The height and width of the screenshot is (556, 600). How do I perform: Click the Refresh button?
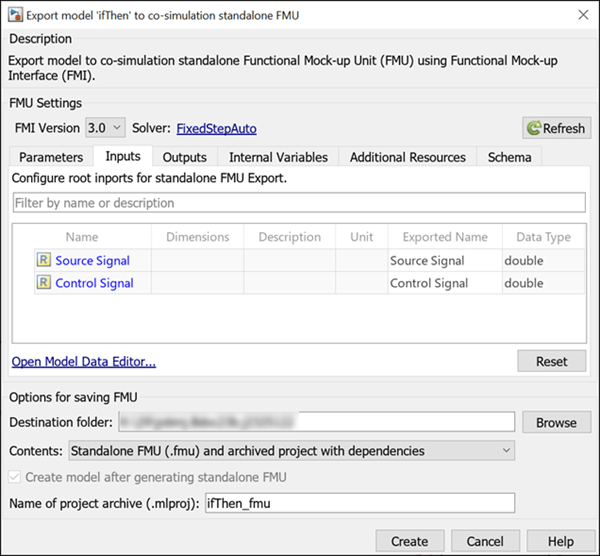[x=556, y=128]
